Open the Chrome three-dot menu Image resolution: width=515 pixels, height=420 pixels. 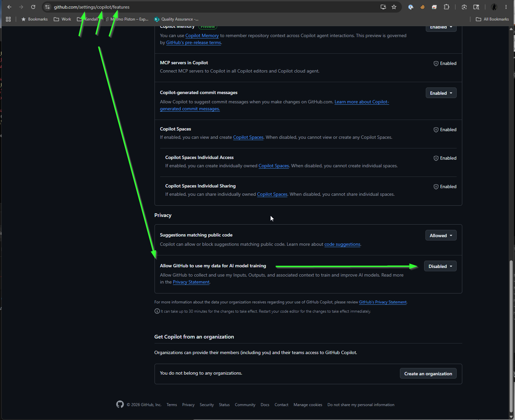506,7
